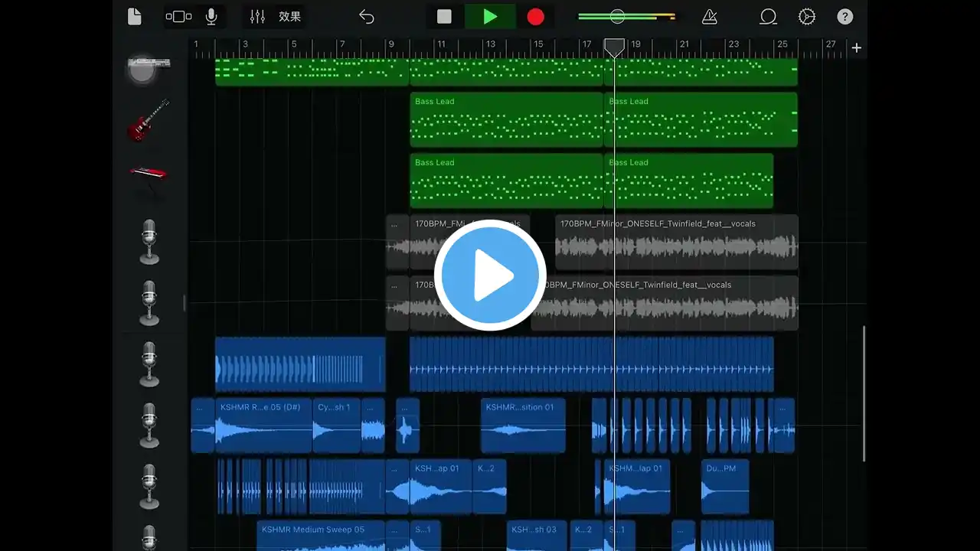Jump to bar 27 on the ruler
The height and width of the screenshot is (551, 980).
tap(831, 44)
